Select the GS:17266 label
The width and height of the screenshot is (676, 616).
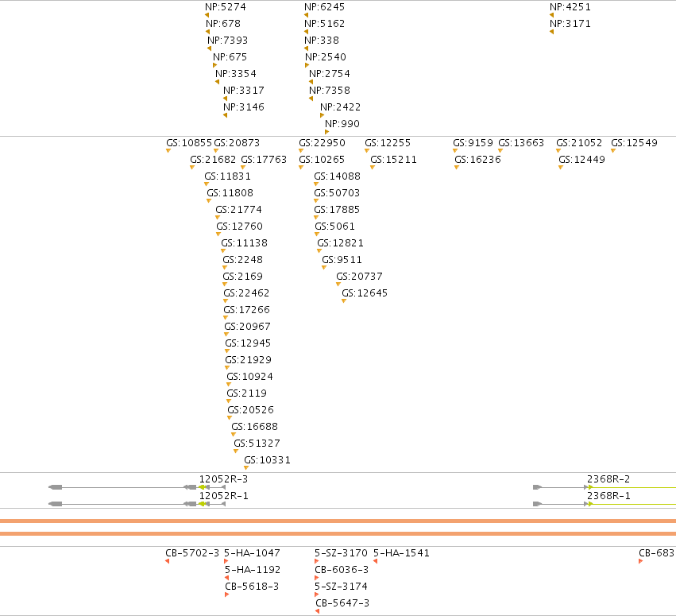click(x=246, y=310)
